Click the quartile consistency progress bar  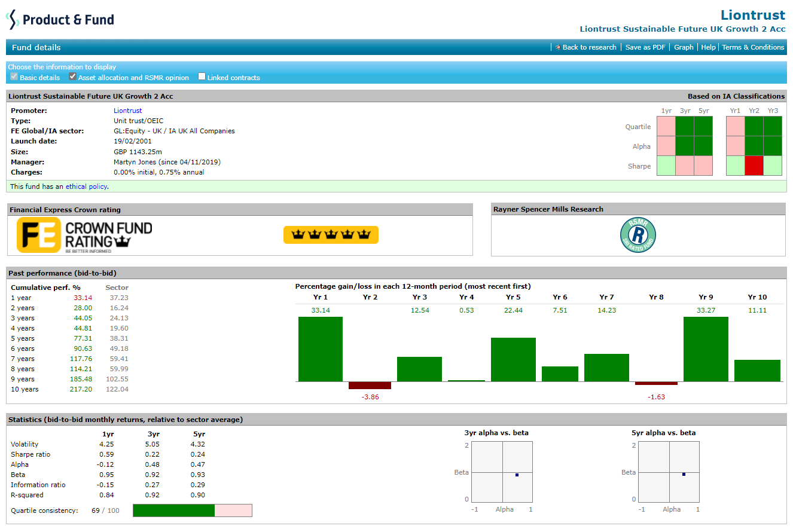point(193,510)
